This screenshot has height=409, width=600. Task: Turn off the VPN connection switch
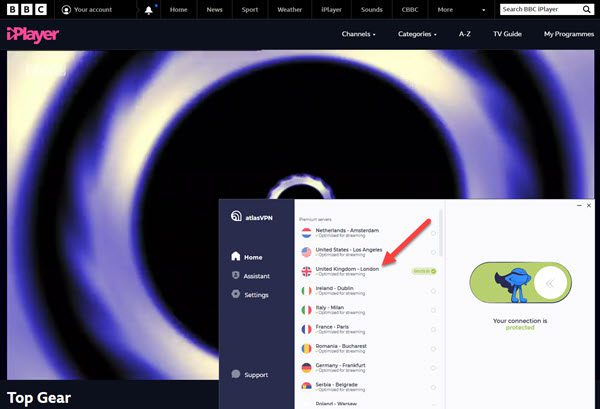(x=520, y=282)
